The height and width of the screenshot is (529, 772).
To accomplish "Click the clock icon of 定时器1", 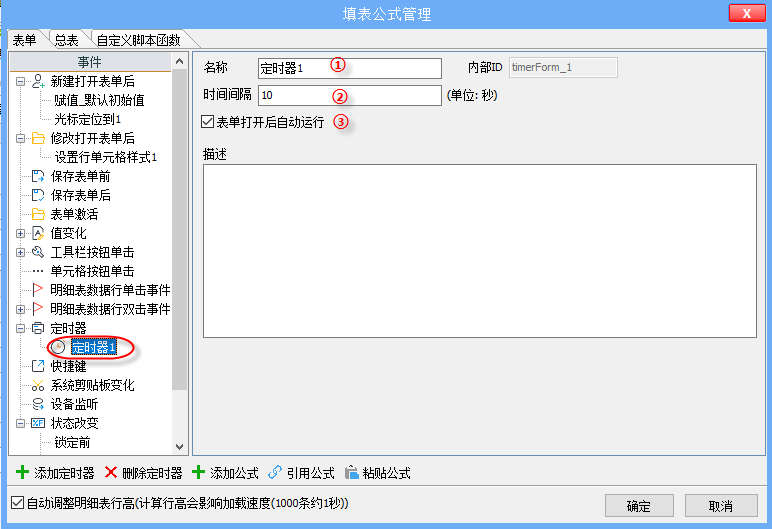I will click(x=58, y=347).
